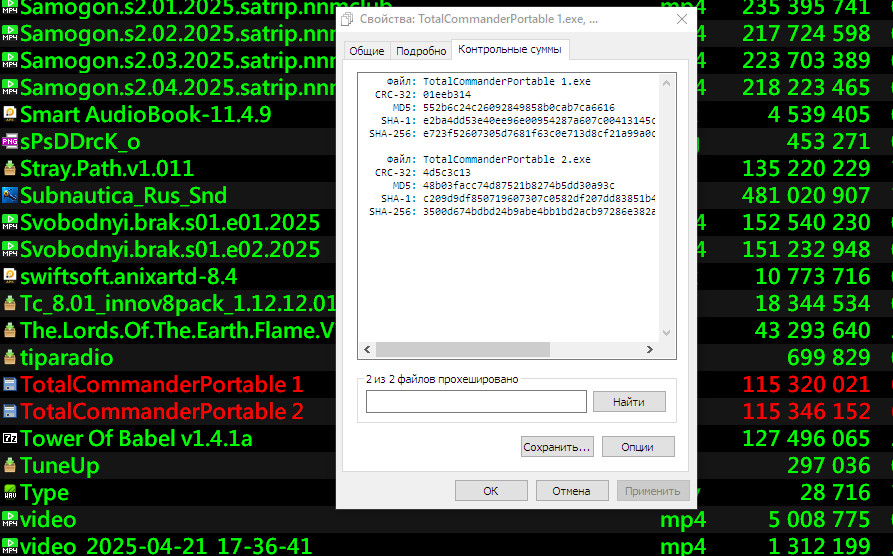Confirm the dialog with OK
The image size is (893, 556).
[491, 491]
